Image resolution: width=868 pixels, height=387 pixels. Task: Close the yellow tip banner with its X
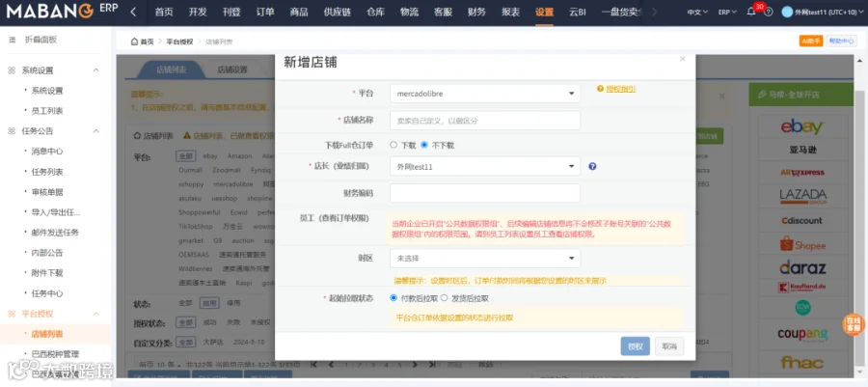pos(721,96)
